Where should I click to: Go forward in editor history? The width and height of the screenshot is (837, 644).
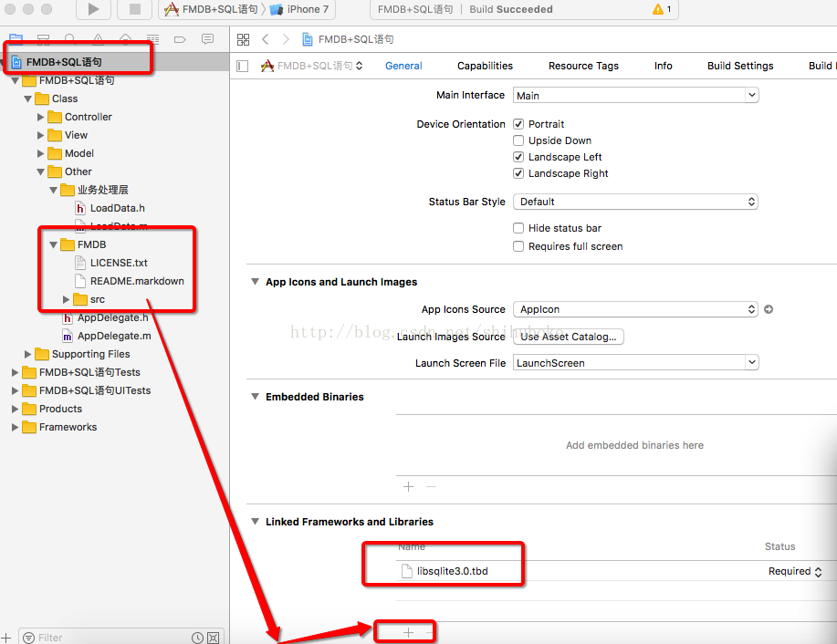[x=286, y=39]
